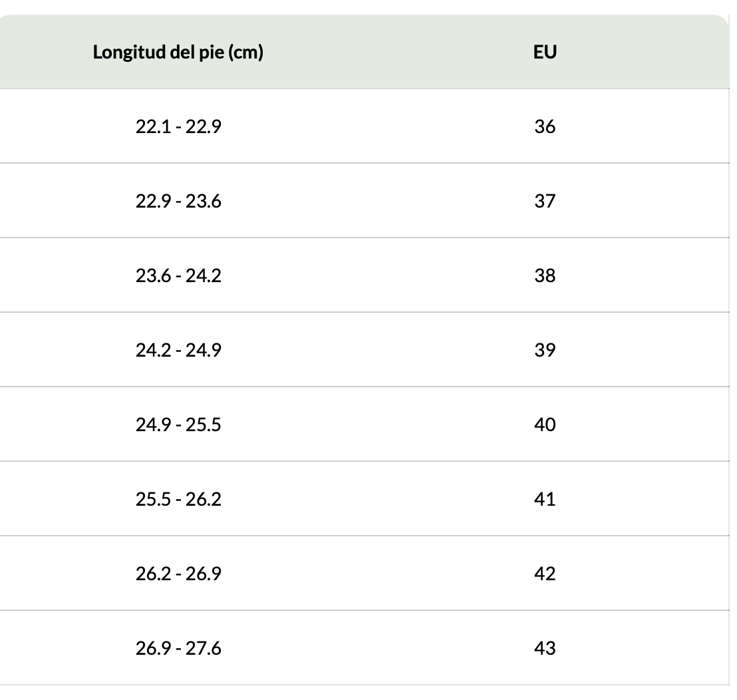
Task: Click the 25.5 - 26.2 foot length cell
Action: pos(178,499)
